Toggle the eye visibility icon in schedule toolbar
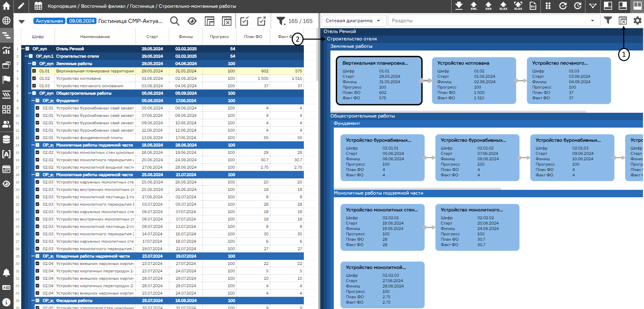644x309 pixels. click(192, 21)
